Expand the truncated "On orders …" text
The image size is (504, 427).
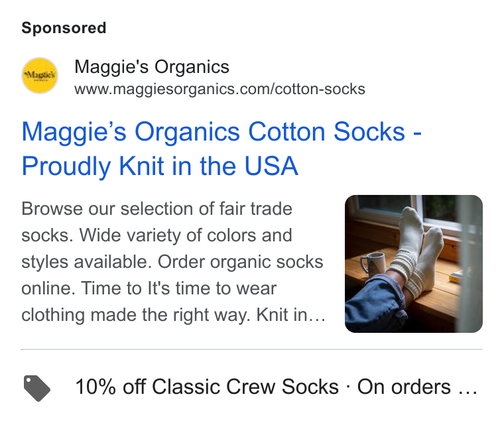tap(418, 387)
